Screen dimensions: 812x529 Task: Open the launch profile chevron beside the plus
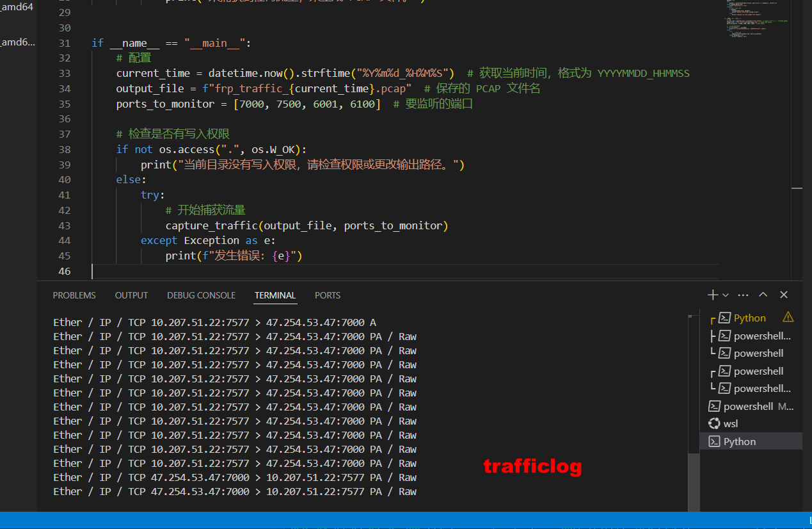(726, 295)
